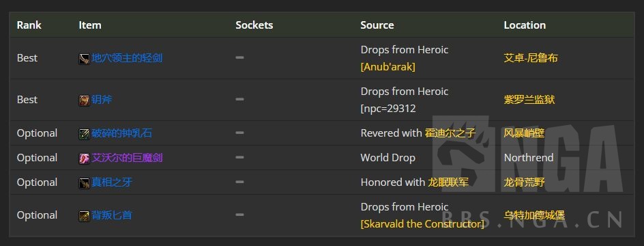The height and width of the screenshot is (246, 644).
Task: Go to the 乌特加德城堡 location link
Action: pyautogui.click(x=534, y=215)
